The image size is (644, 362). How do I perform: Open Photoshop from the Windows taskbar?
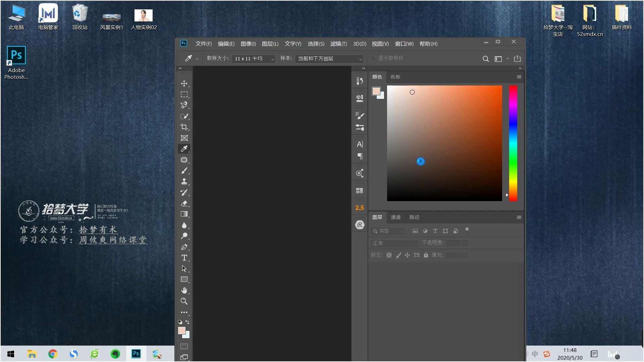(136, 354)
